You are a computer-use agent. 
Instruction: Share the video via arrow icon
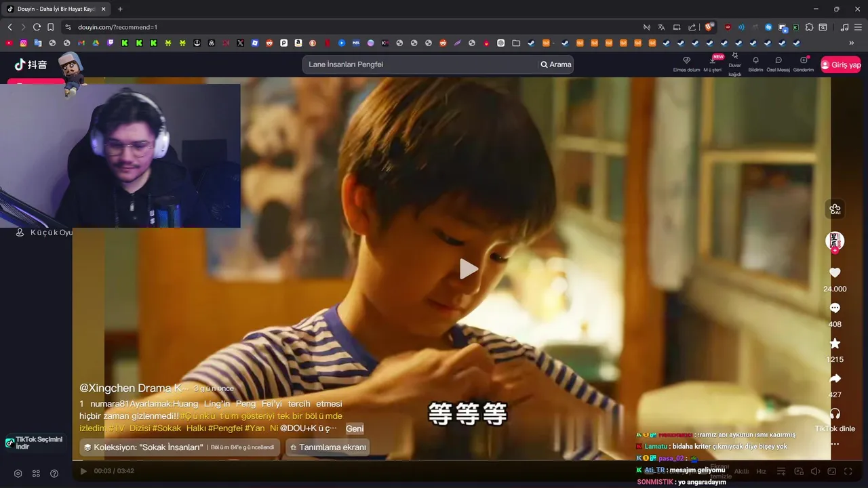click(835, 378)
